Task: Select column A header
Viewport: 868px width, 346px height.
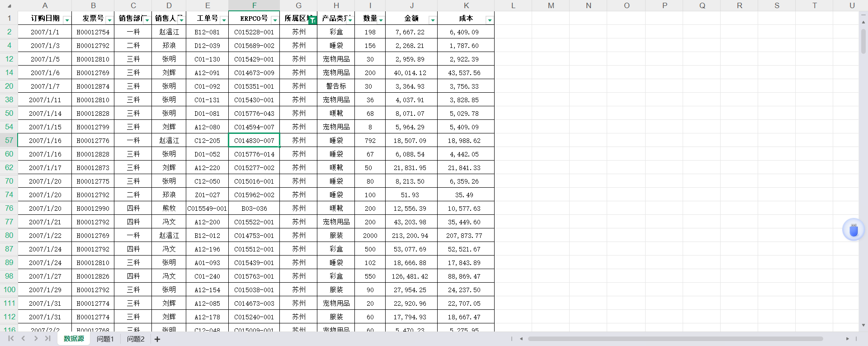Action: point(45,5)
